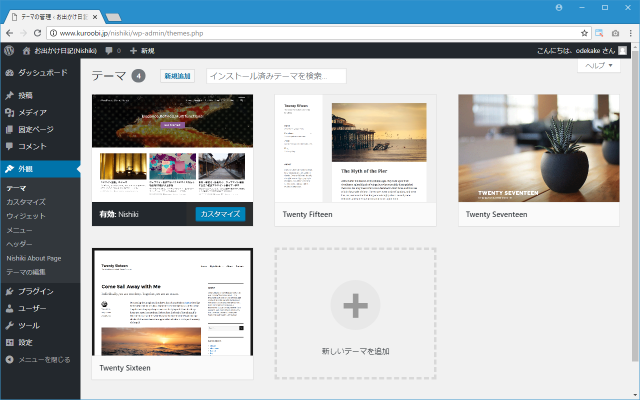Open ユーザー in the sidebar

click(40, 308)
